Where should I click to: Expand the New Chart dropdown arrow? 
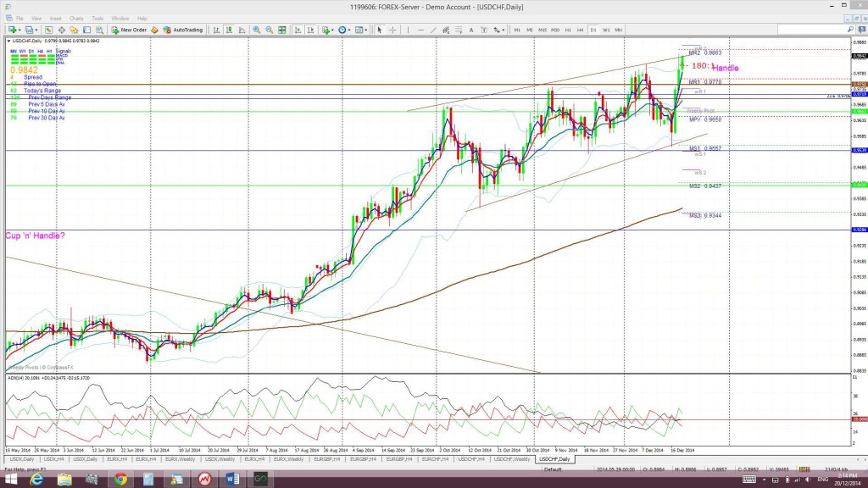pos(19,30)
